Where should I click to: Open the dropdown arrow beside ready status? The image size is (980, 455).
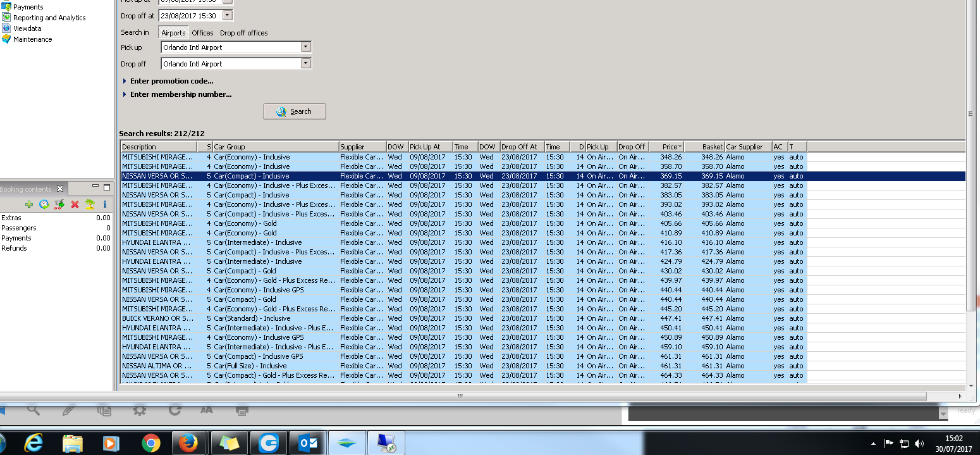click(943, 414)
